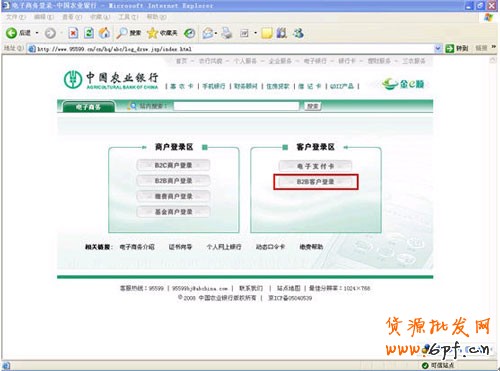Click 首页 in top navigation

181,61
